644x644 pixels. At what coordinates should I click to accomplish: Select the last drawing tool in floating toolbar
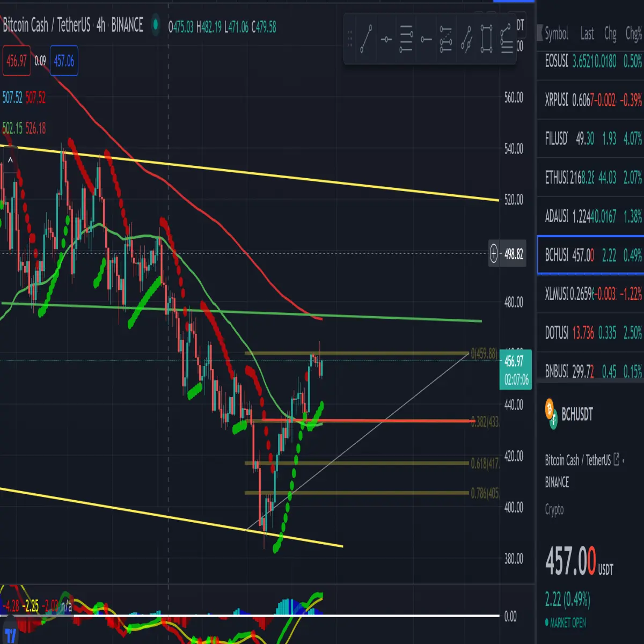(506, 39)
